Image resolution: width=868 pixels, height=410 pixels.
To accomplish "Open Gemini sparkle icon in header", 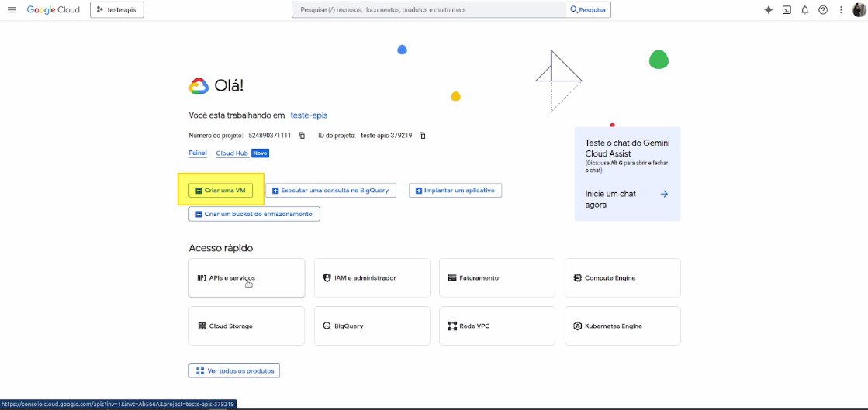I will click(x=769, y=10).
